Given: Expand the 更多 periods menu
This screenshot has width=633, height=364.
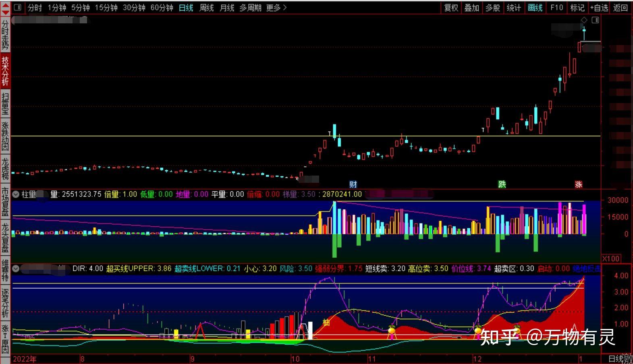Looking at the screenshot, I should pyautogui.click(x=276, y=8).
